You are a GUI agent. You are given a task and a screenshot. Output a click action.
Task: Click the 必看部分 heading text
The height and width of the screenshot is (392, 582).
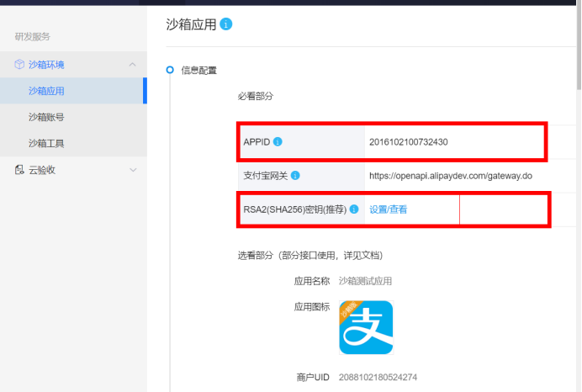(x=256, y=96)
